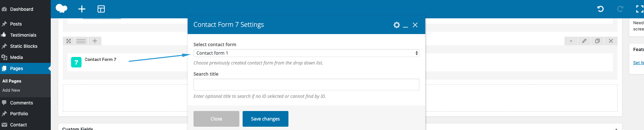Click the Save changes button
Viewport: 644px width, 130px height.
pyautogui.click(x=266, y=119)
